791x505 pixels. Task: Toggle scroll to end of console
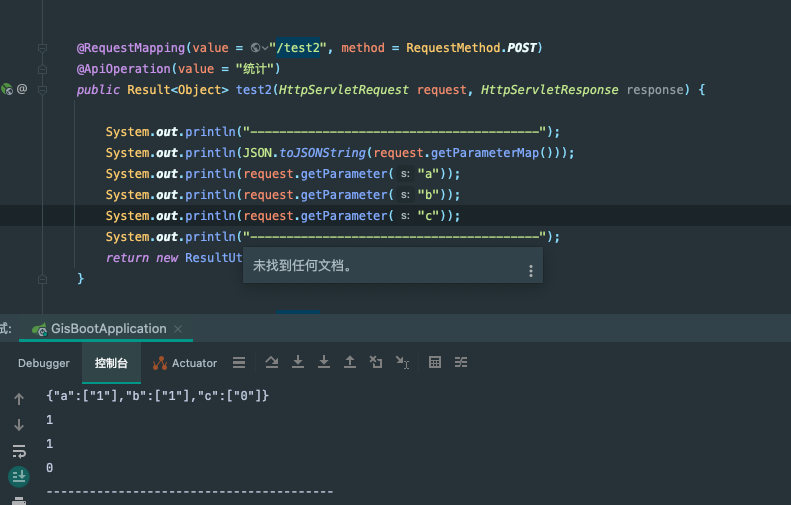(18, 477)
